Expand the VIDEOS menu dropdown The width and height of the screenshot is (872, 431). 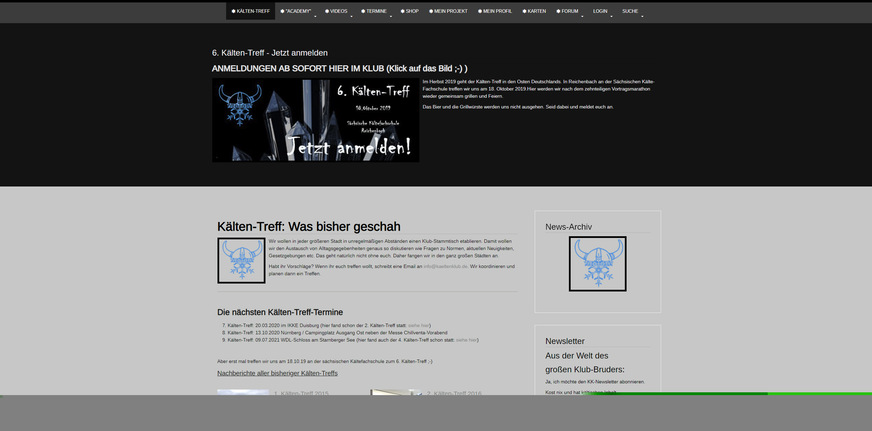pos(337,11)
